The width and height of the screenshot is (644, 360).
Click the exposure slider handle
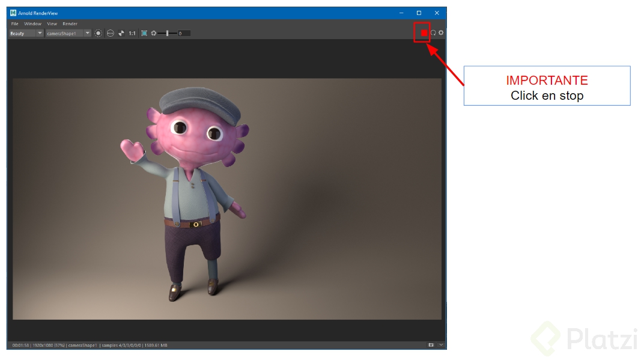[x=167, y=33]
